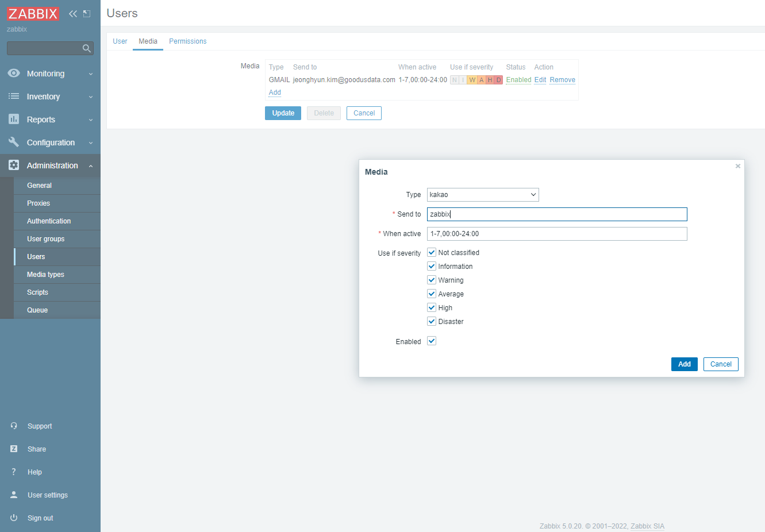Close the Media dialog with X
The image size is (765, 532).
(x=738, y=166)
